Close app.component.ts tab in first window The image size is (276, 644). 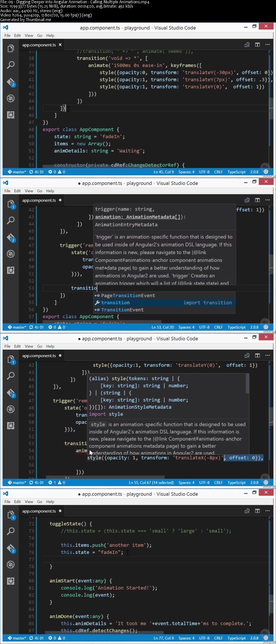[60, 45]
